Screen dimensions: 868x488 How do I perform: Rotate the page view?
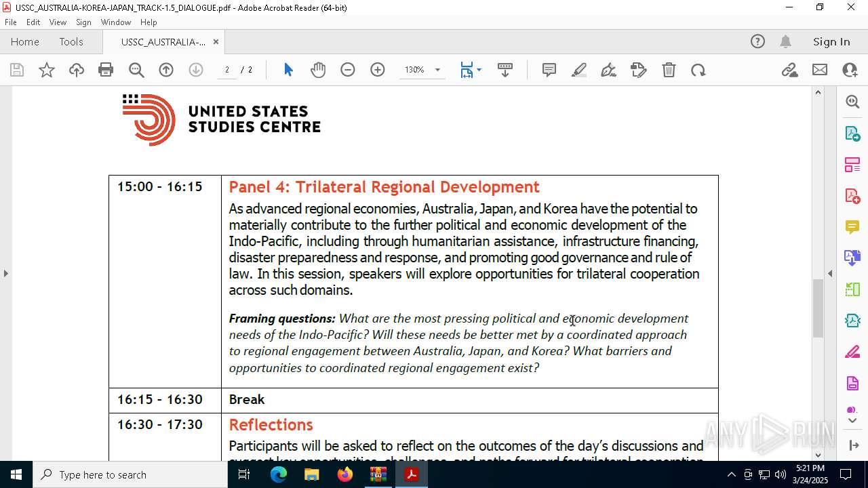[x=698, y=70]
